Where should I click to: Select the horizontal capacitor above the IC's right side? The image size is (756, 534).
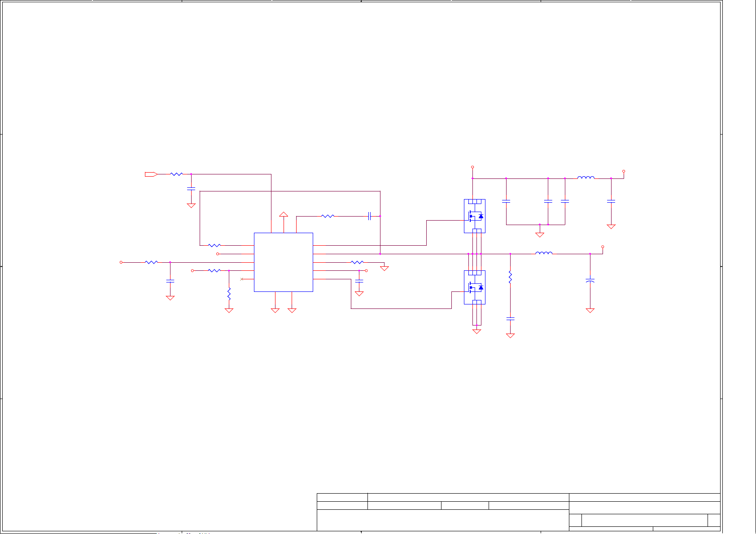369,216
